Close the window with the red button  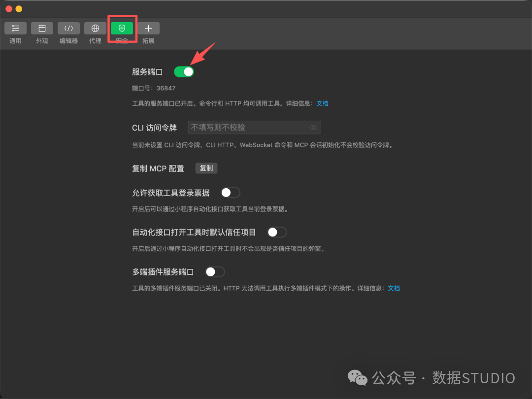tap(9, 9)
